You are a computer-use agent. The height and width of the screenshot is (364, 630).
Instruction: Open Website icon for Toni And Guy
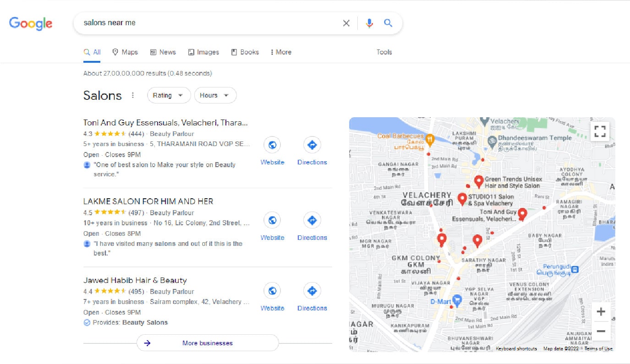pos(272,145)
